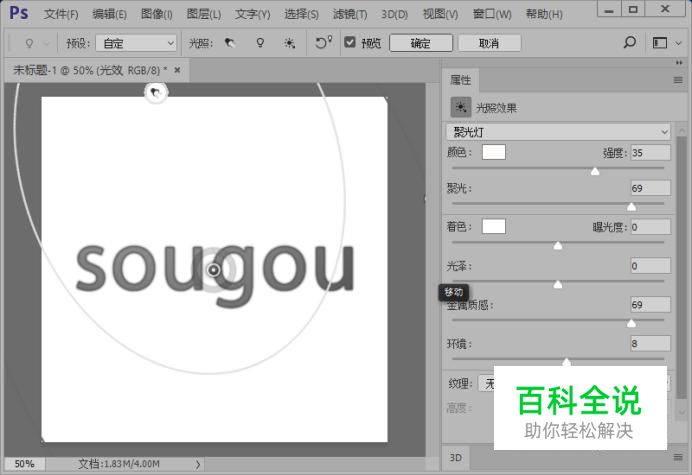Click the workspace layout switcher icon
The width and height of the screenshot is (692, 475).
[x=660, y=43]
